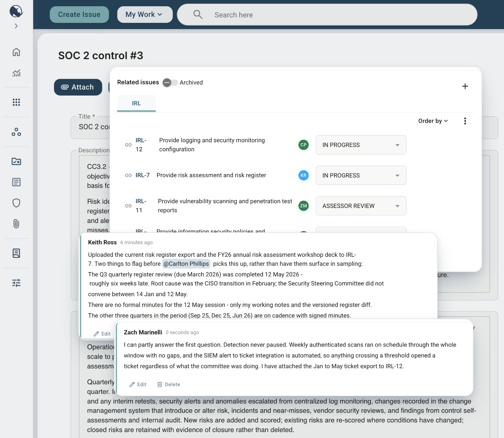Open the Home icon in sidebar
Viewport: 504px width, 438px height.
pos(16,52)
